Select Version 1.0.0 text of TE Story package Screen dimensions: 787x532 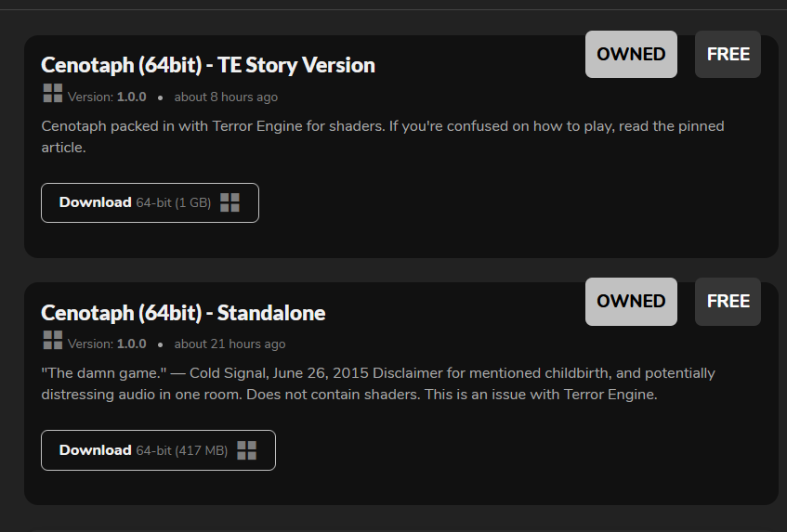click(107, 97)
